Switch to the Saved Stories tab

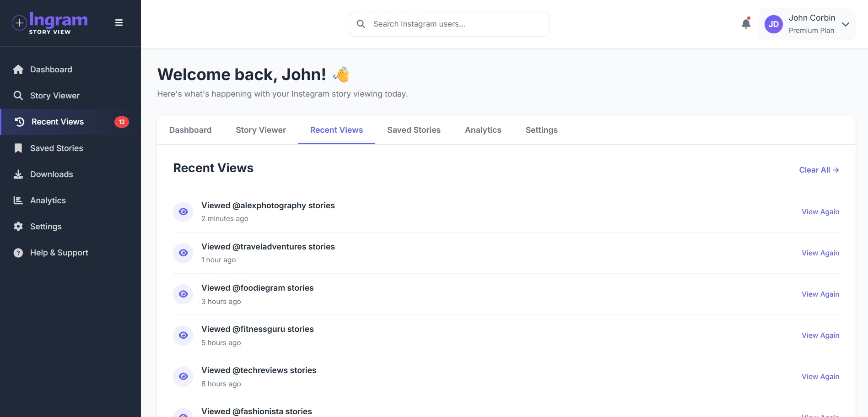[x=414, y=130]
